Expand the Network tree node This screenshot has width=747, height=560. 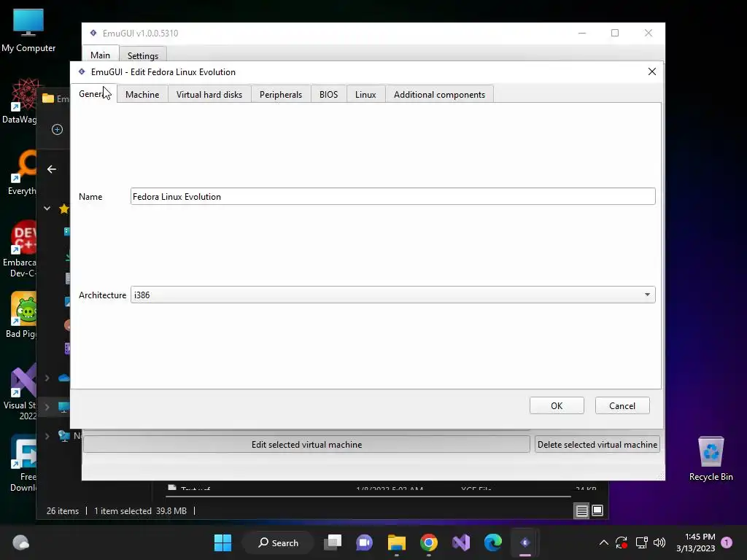point(47,436)
